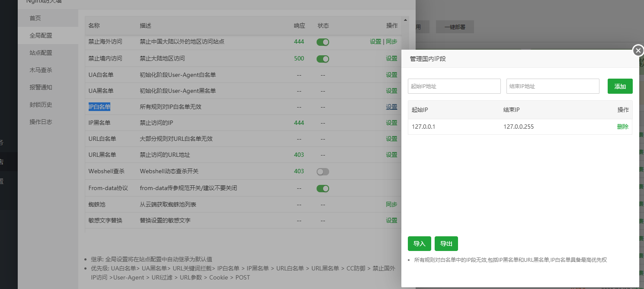Viewport: 644px width, 289px height.
Task: Focus the 起始IP地址 input field
Action: click(x=454, y=86)
